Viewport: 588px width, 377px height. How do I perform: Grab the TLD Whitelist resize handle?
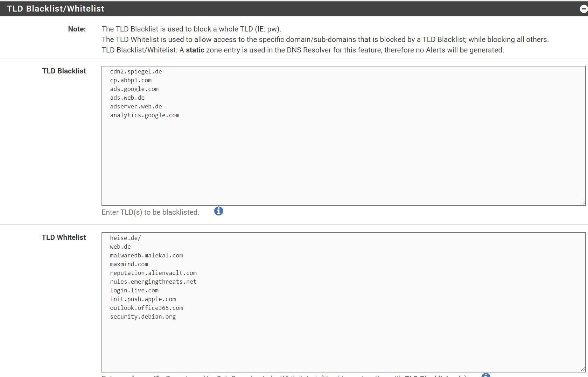582,369
